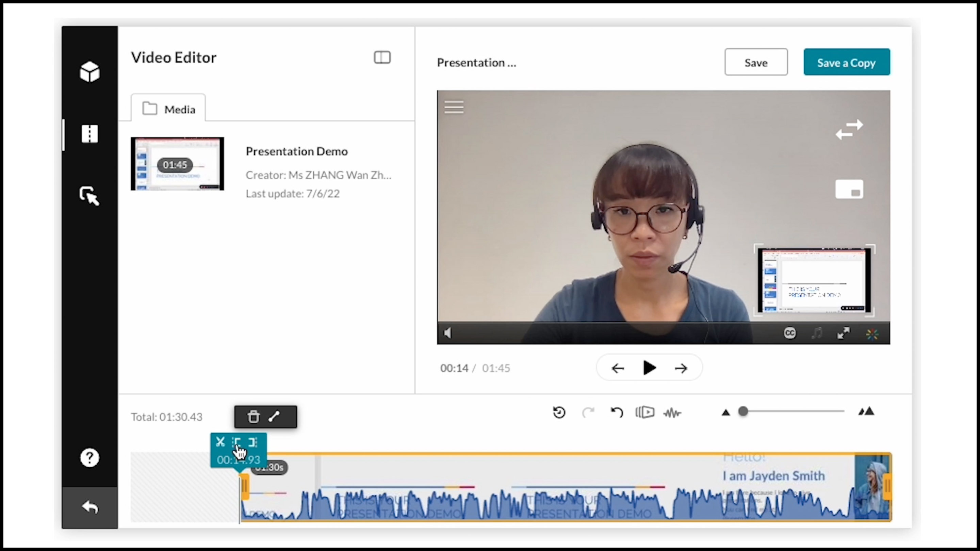This screenshot has width=980, height=551.
Task: Click the help question mark icon
Action: tap(89, 458)
